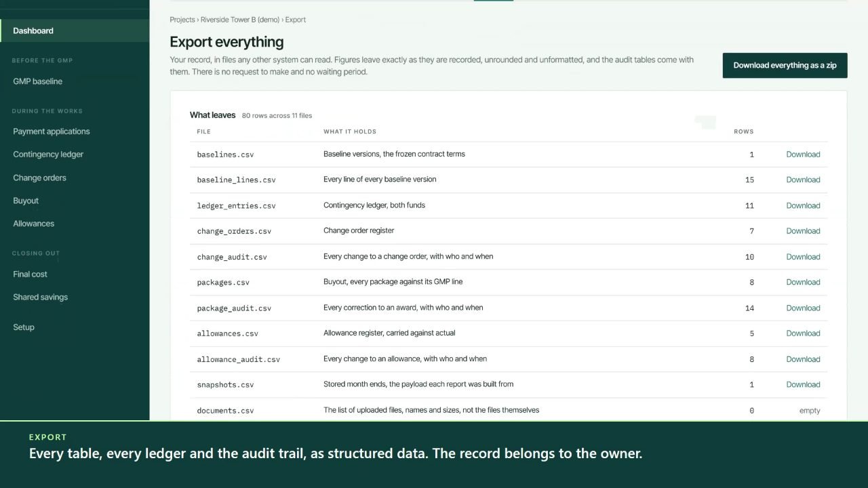
Task: Click Projects in the breadcrumb
Action: [182, 20]
